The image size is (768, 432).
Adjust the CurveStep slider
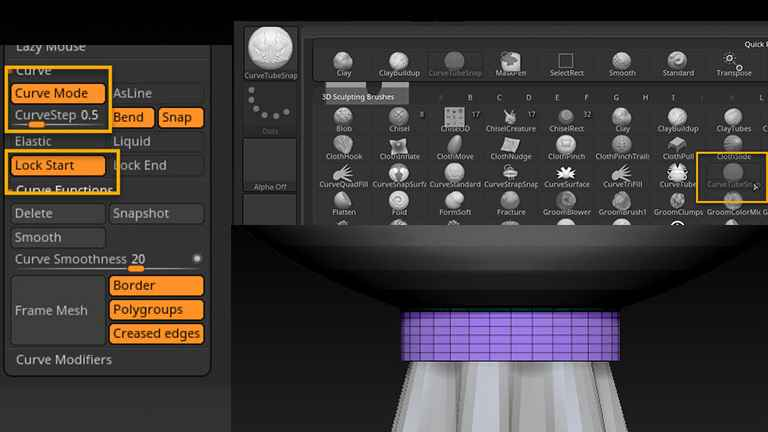pos(58,118)
